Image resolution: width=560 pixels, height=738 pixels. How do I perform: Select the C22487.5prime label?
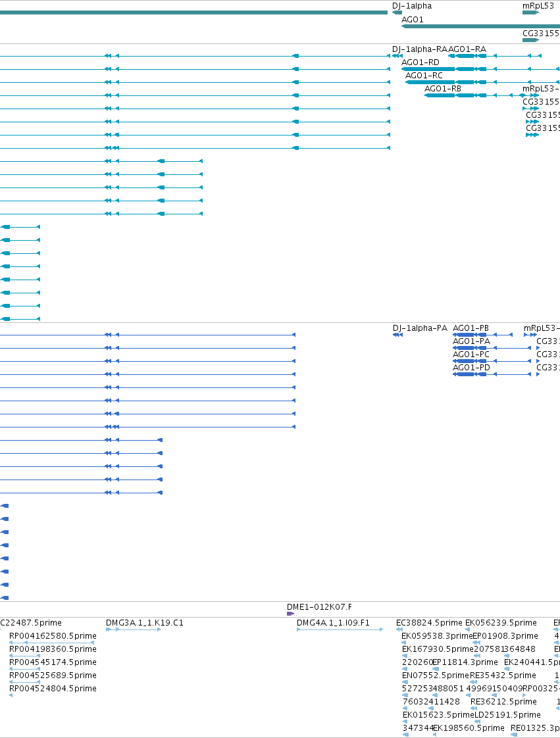coord(31,623)
